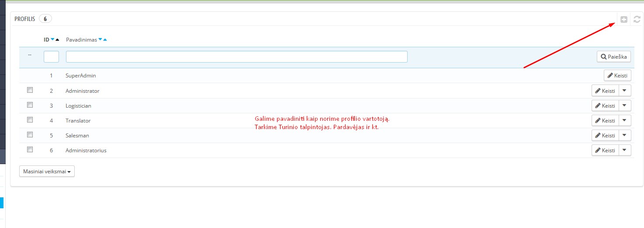Click Keisti for the Salesman profile
Viewport: 644px width, 228px height.
tap(605, 136)
